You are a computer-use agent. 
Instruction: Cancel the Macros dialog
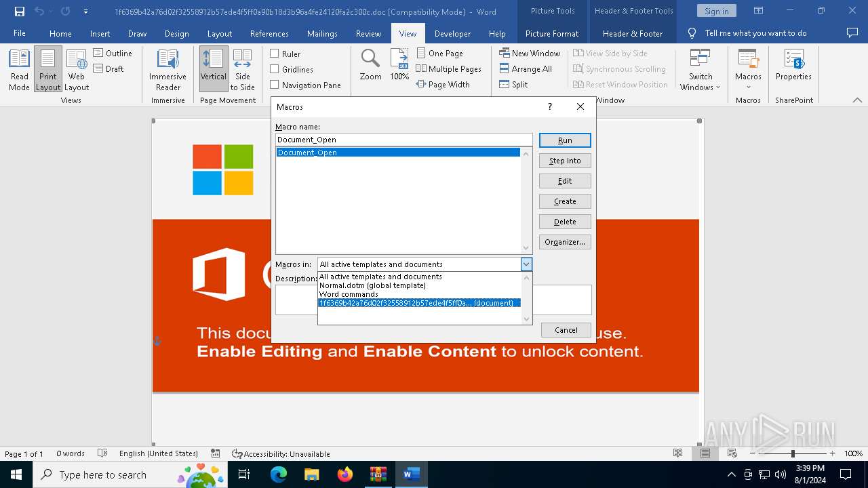tap(566, 330)
